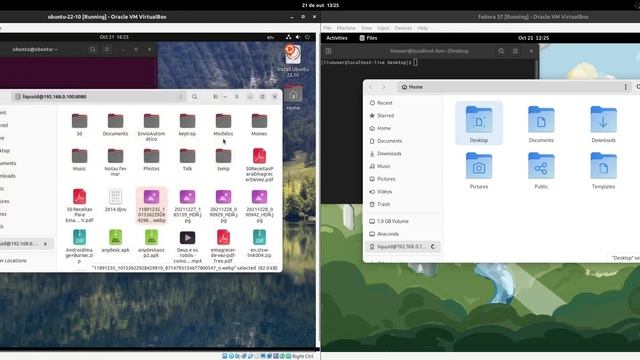Open search in Fedora terminal header
Image resolution: width=640 pixels, height=360 pixels.
[501, 51]
